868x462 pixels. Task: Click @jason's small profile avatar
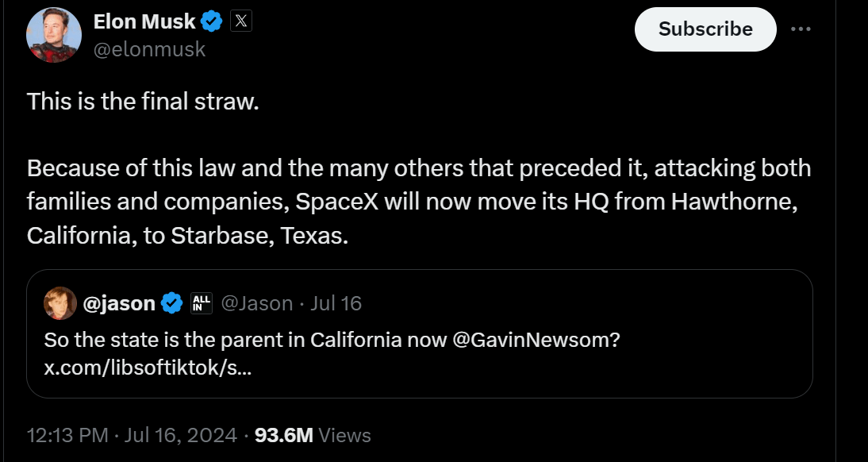(x=61, y=303)
